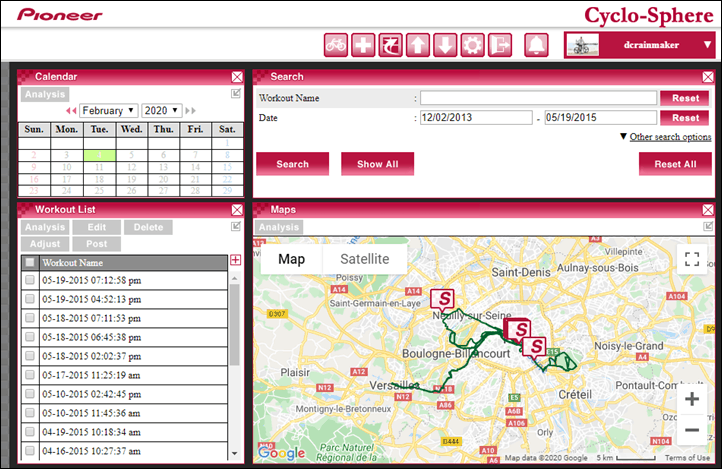Click workout list scrollbar down arrow
Viewport: 722px width, 469px height.
point(234,453)
